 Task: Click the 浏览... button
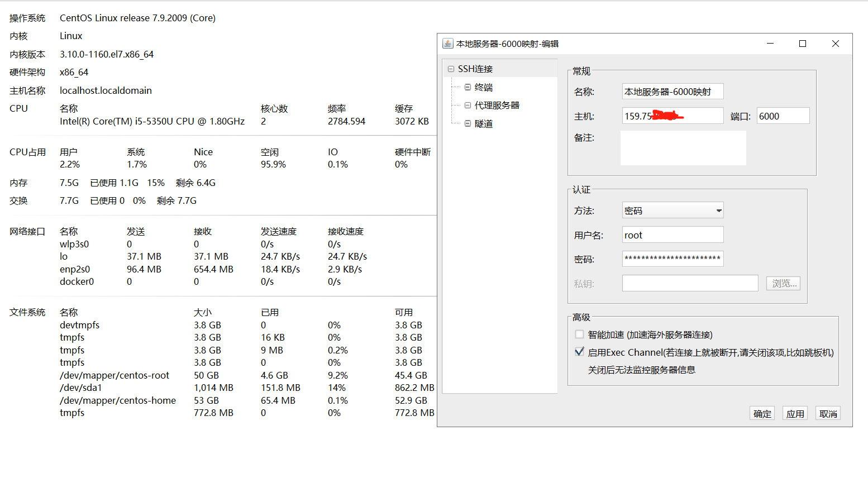click(x=783, y=283)
